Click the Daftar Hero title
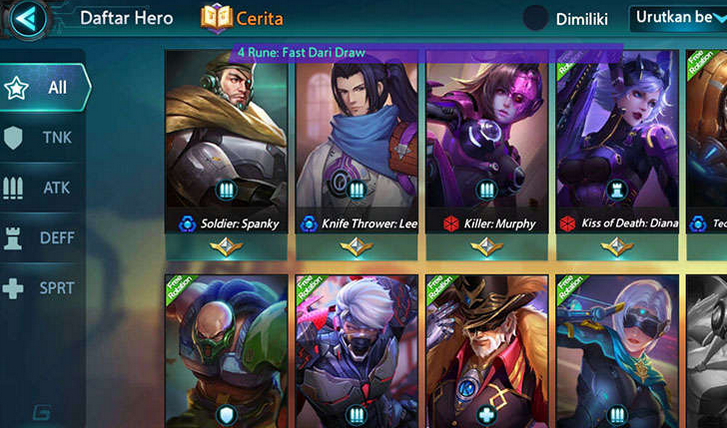This screenshot has height=428, width=727. point(127,19)
